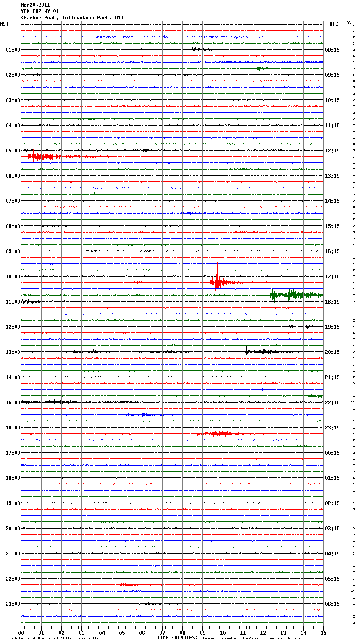Click the 11:00 MST hour label

coord(13,302)
